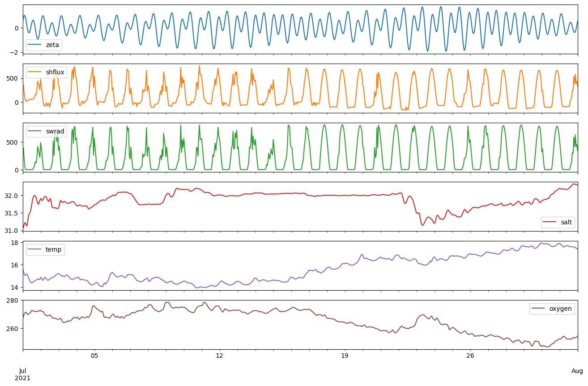Viewport: 588px width, 386px height.
Task: Click the 280 tick on oxygen axis
Action: pyautogui.click(x=14, y=300)
